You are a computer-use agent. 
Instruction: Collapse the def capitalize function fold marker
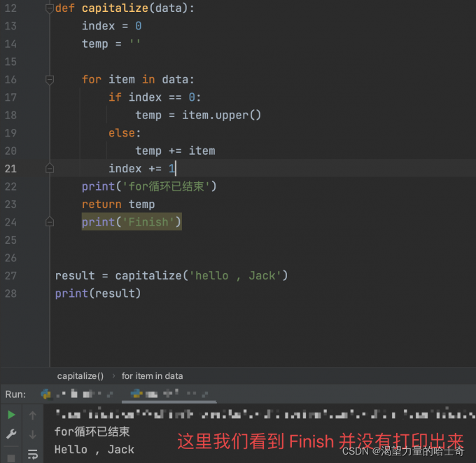pyautogui.click(x=50, y=9)
